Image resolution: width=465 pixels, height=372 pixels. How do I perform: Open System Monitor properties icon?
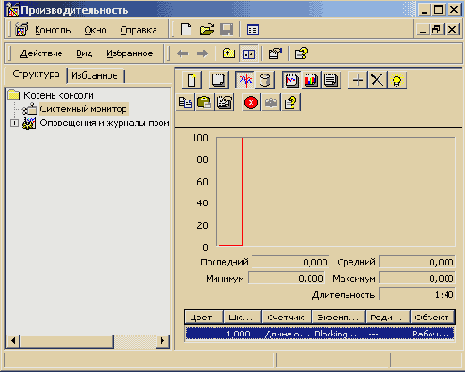[224, 102]
